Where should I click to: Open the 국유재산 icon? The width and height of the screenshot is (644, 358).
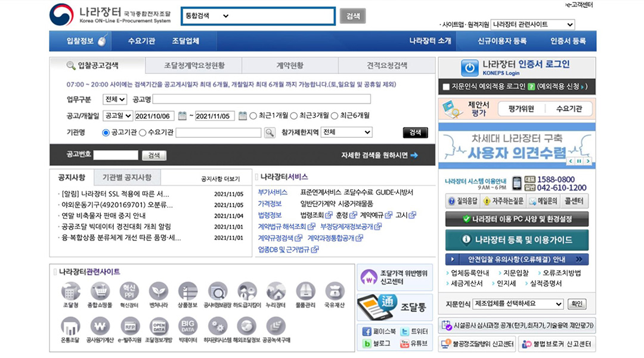[x=335, y=291]
